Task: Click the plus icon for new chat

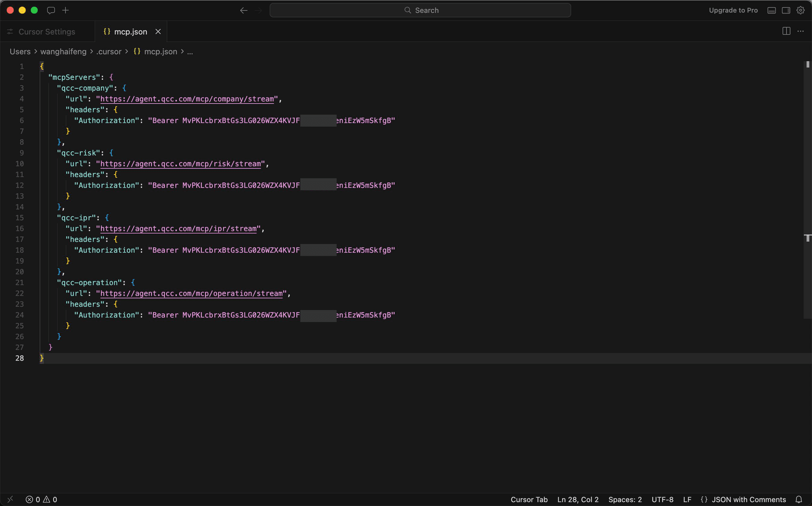Action: pos(66,10)
